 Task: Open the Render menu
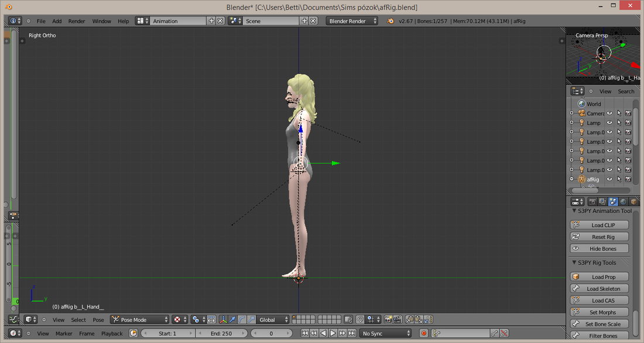point(76,21)
